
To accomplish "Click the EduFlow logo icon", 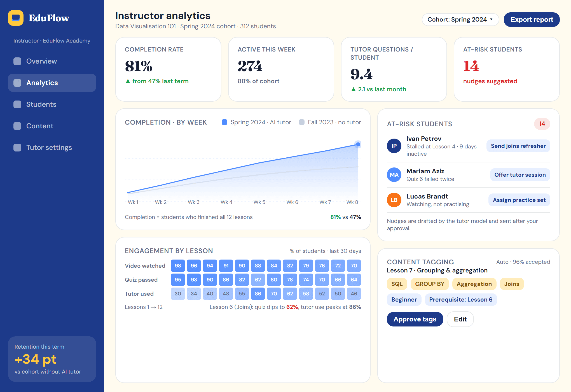I will (16, 18).
